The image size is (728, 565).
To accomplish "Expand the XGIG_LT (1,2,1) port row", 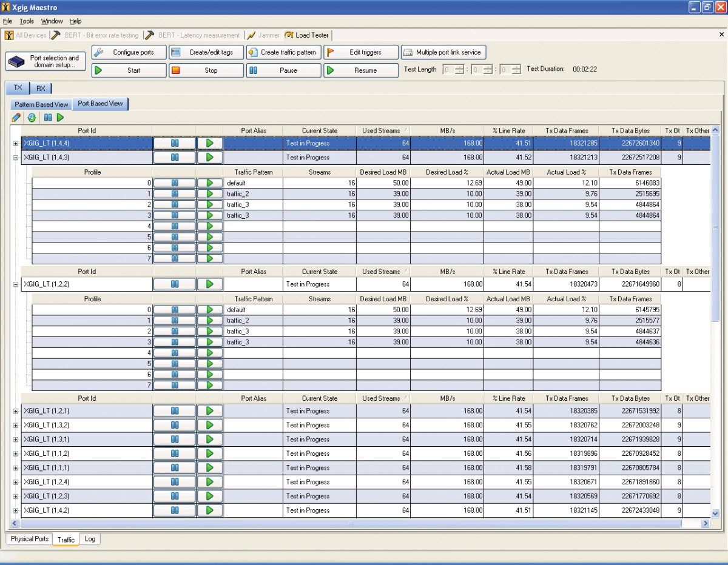I will click(15, 411).
